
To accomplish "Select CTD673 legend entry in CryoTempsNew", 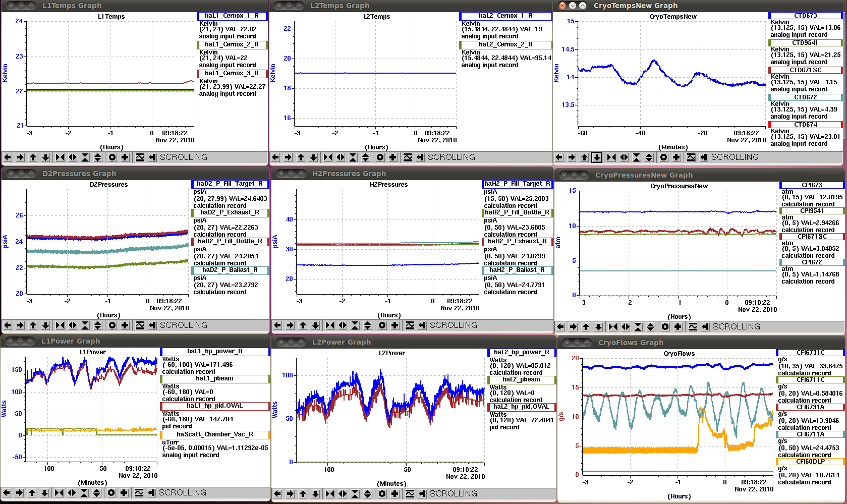I will [806, 16].
